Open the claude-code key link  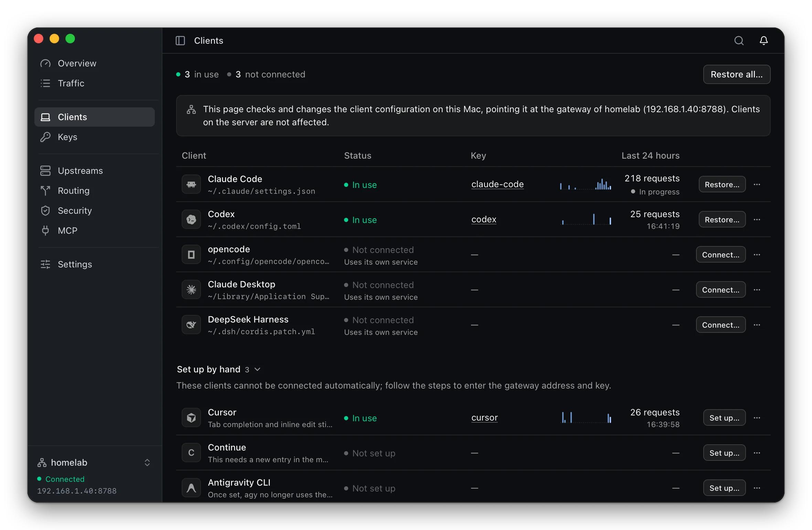coord(498,184)
